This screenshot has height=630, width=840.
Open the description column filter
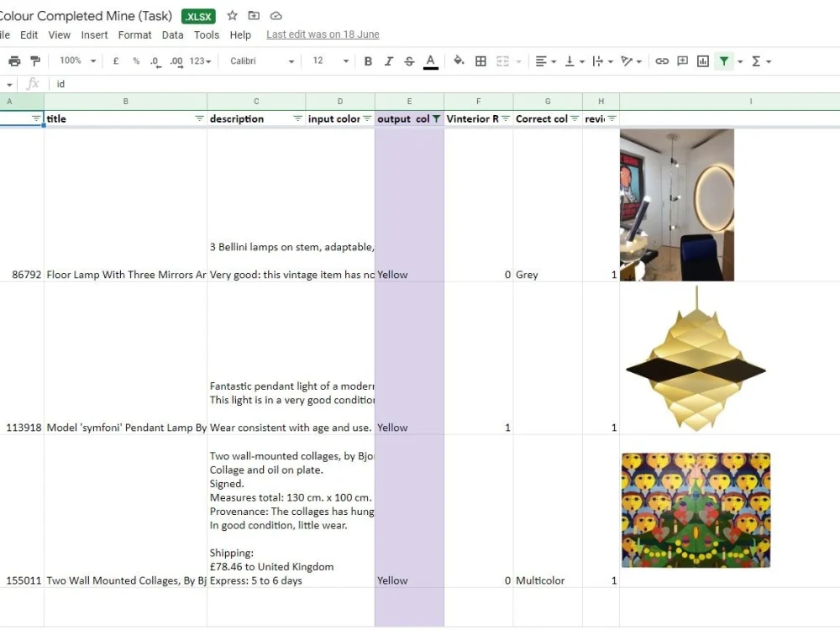click(298, 118)
